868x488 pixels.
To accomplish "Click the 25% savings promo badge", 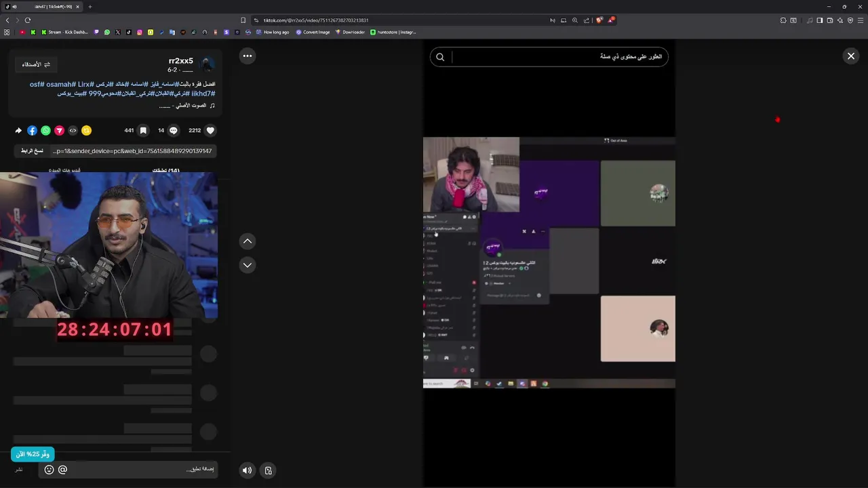I will [33, 454].
